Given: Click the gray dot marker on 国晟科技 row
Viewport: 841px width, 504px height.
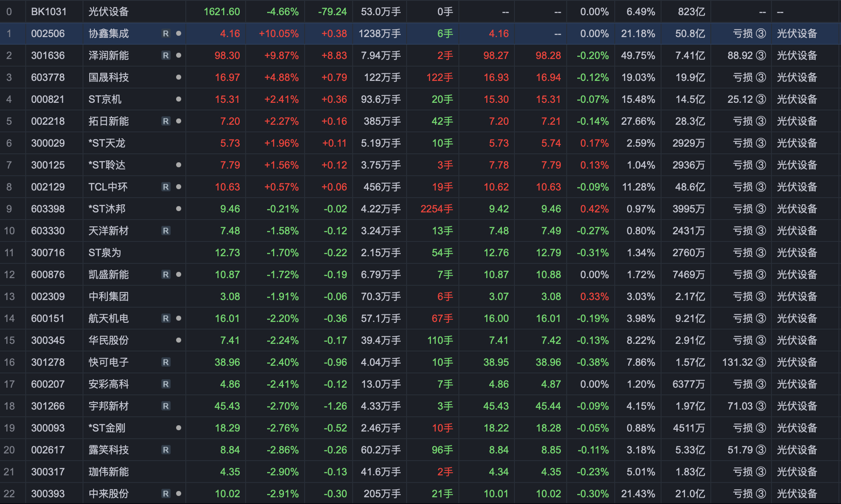Looking at the screenshot, I should pyautogui.click(x=179, y=78).
